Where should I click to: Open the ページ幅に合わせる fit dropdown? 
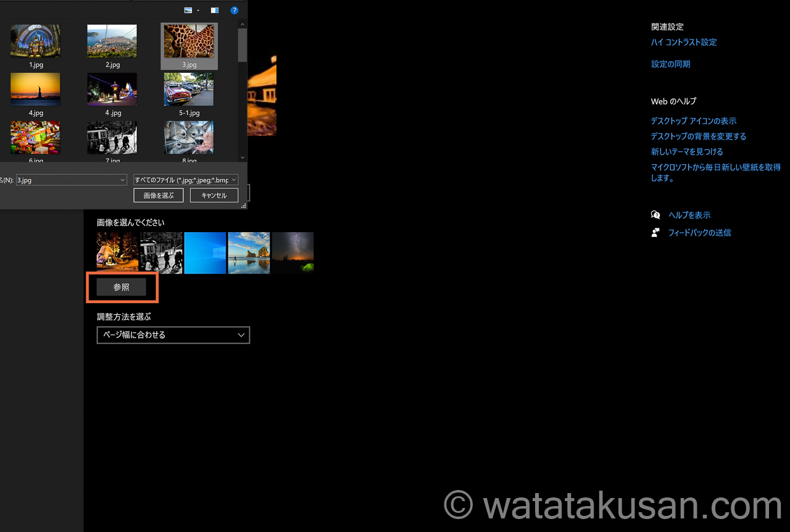click(173, 335)
